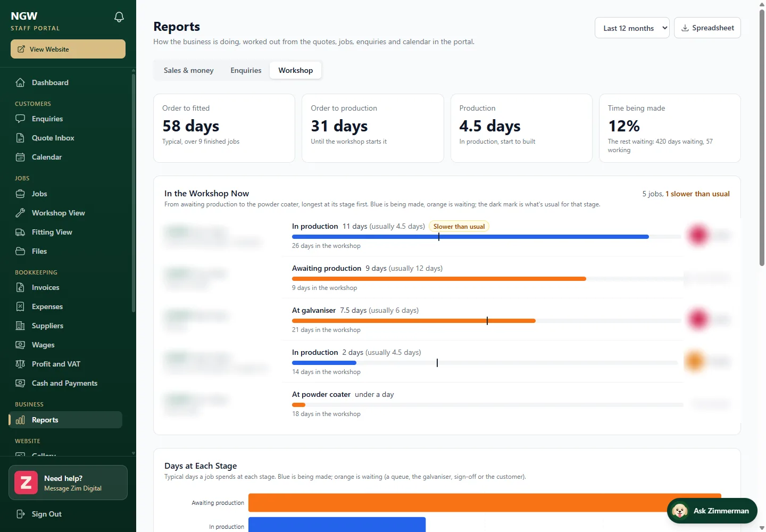Click the View Website button

[68, 49]
